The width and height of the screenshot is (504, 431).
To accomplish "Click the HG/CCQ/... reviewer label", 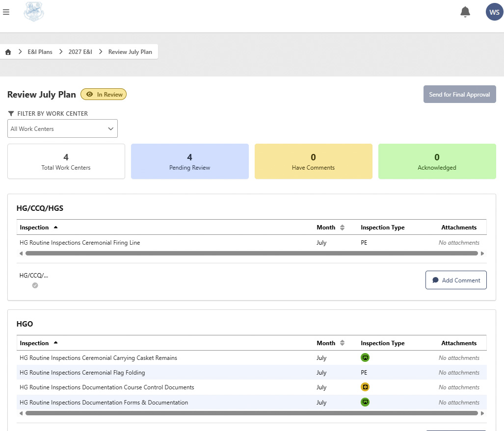I will click(34, 276).
